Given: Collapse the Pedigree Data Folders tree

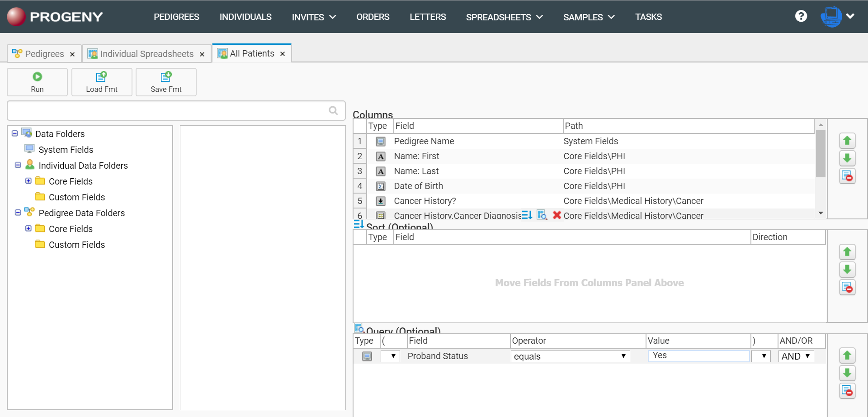Looking at the screenshot, I should (17, 213).
